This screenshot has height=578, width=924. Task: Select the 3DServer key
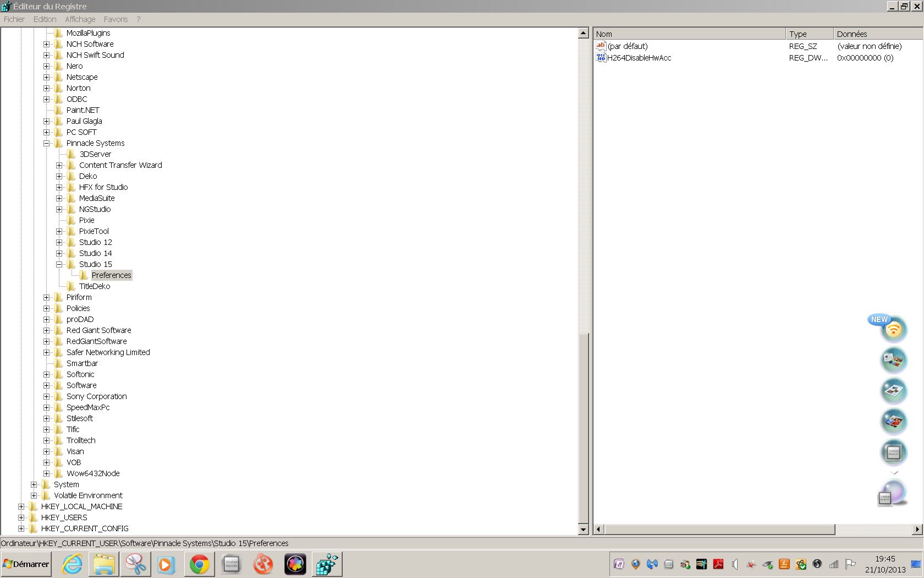pyautogui.click(x=95, y=154)
